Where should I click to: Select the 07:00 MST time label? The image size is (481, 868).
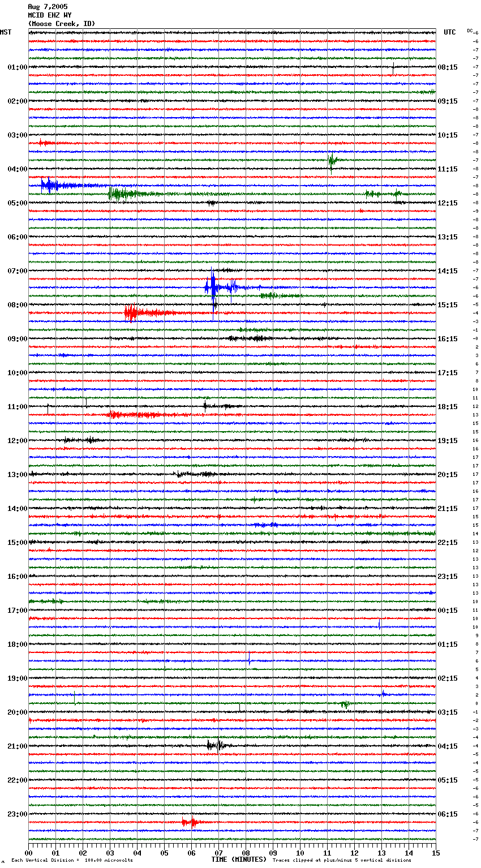[18, 271]
